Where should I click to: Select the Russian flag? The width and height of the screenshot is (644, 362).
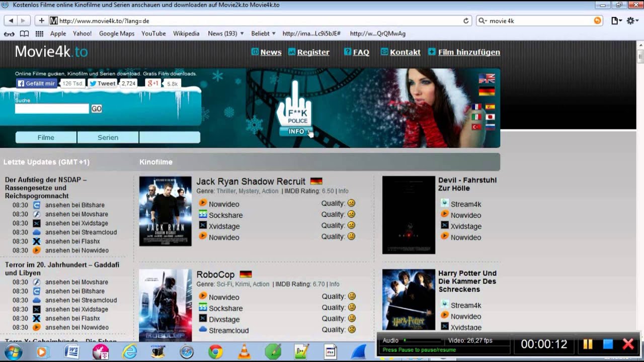[490, 127]
